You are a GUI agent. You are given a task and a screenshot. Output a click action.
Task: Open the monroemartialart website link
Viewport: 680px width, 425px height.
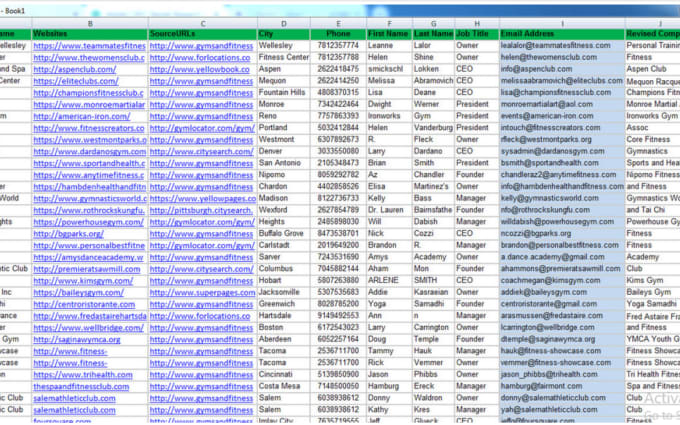coord(89,104)
